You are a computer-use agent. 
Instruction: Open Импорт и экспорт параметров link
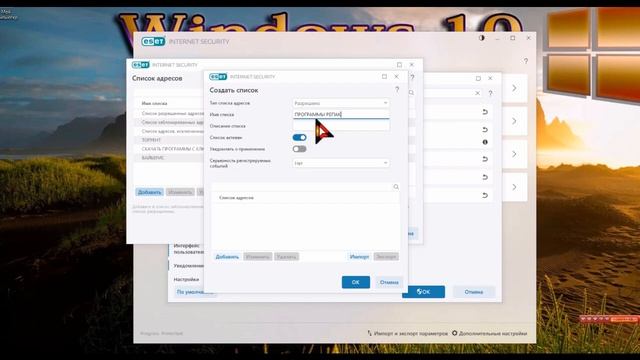(407, 333)
